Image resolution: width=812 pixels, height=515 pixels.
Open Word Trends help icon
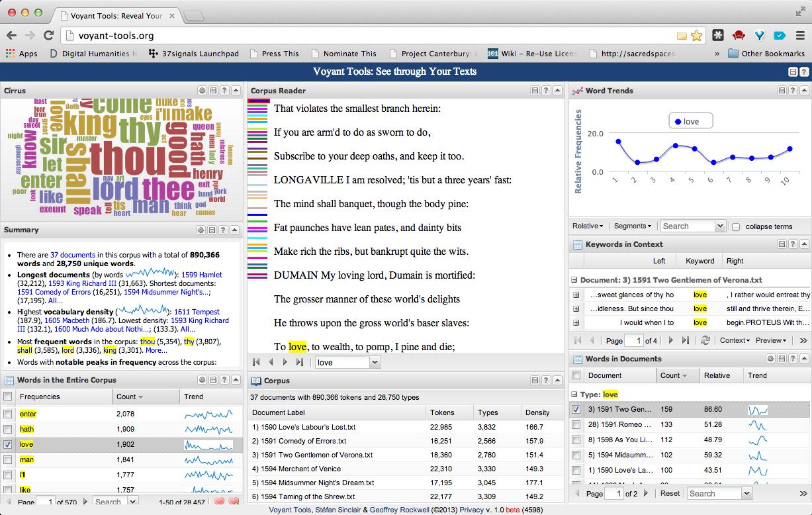pos(793,91)
